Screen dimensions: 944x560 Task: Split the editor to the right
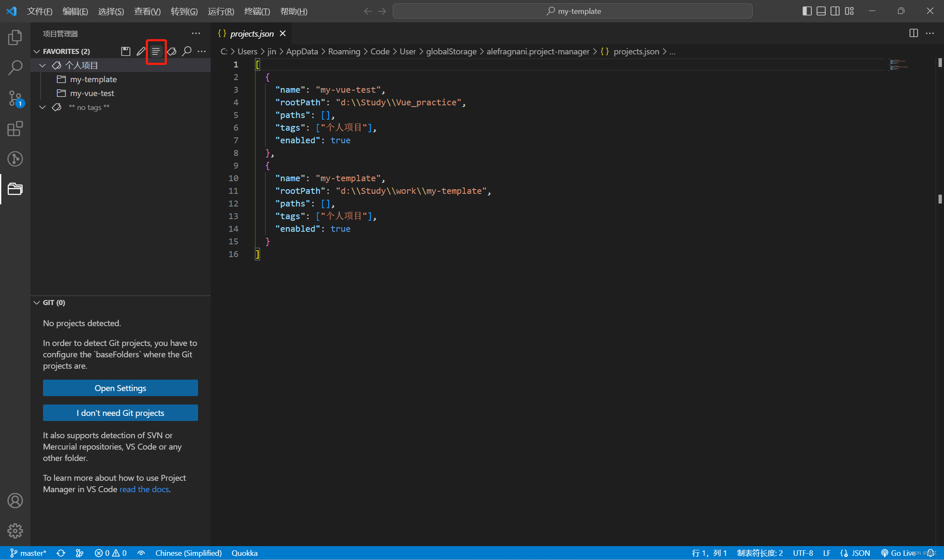point(913,33)
